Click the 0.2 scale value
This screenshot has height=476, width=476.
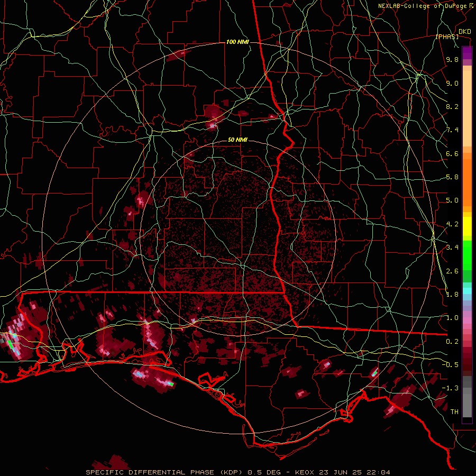click(x=452, y=342)
